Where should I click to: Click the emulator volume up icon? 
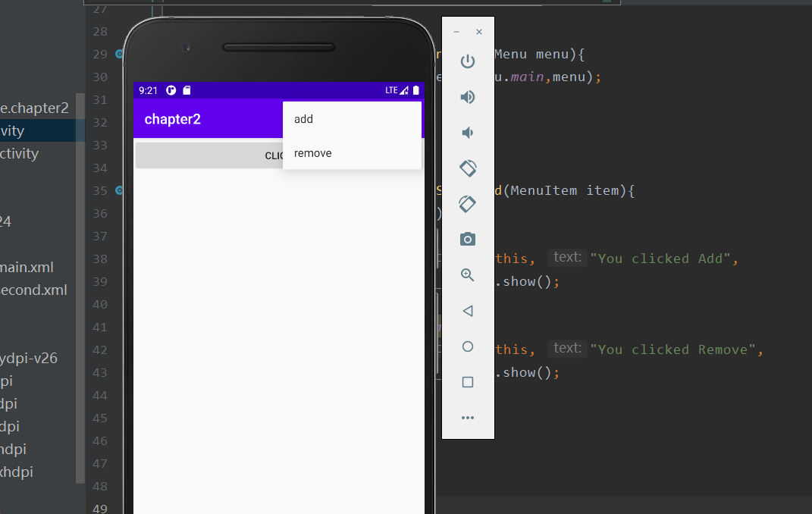click(x=468, y=97)
